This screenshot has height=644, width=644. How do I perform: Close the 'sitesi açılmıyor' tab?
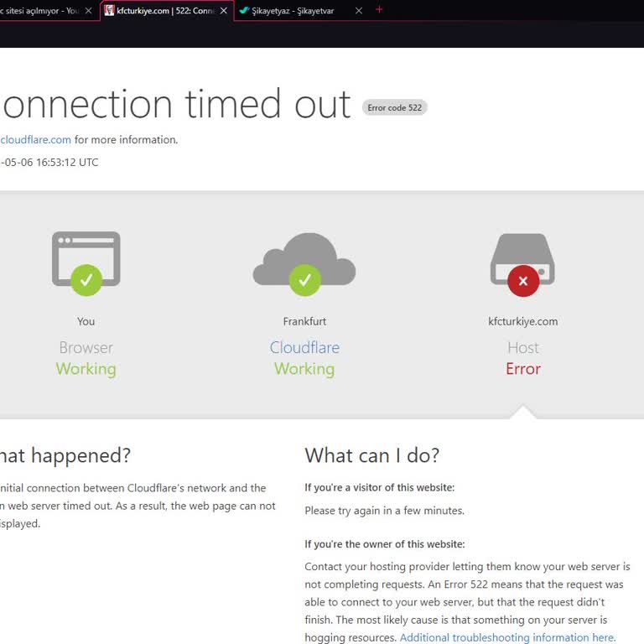(x=88, y=11)
